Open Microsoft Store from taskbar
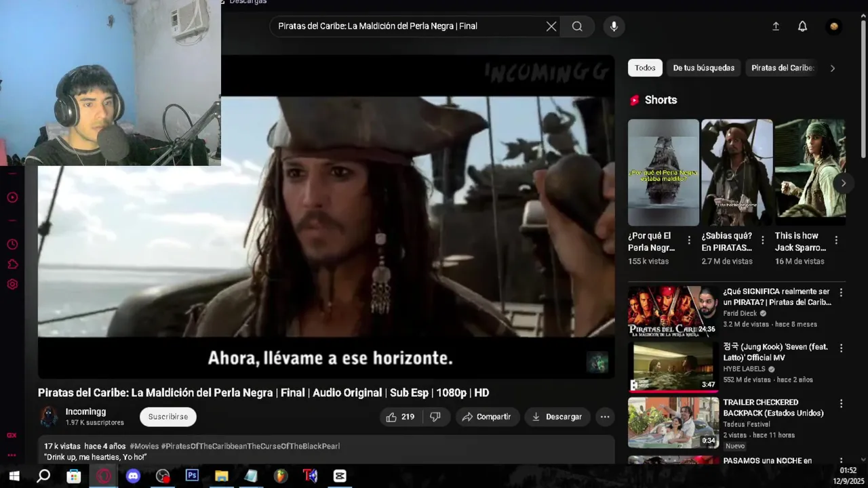Image resolution: width=868 pixels, height=488 pixels. click(x=73, y=476)
